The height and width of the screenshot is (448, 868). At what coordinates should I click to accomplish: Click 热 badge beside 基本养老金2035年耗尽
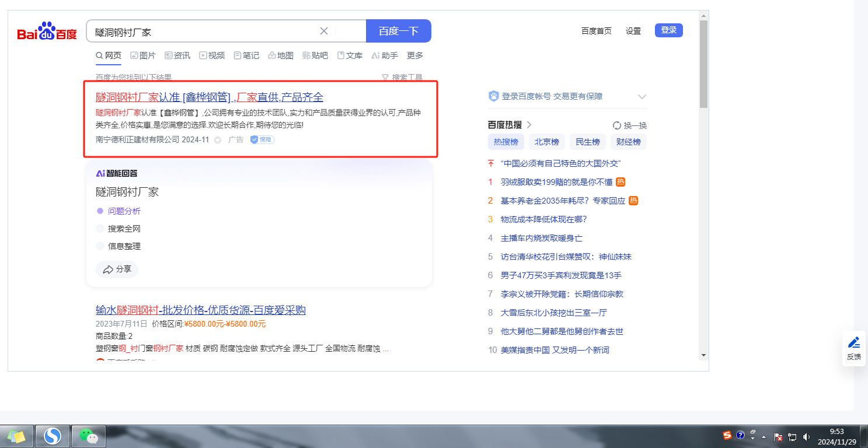[633, 201]
